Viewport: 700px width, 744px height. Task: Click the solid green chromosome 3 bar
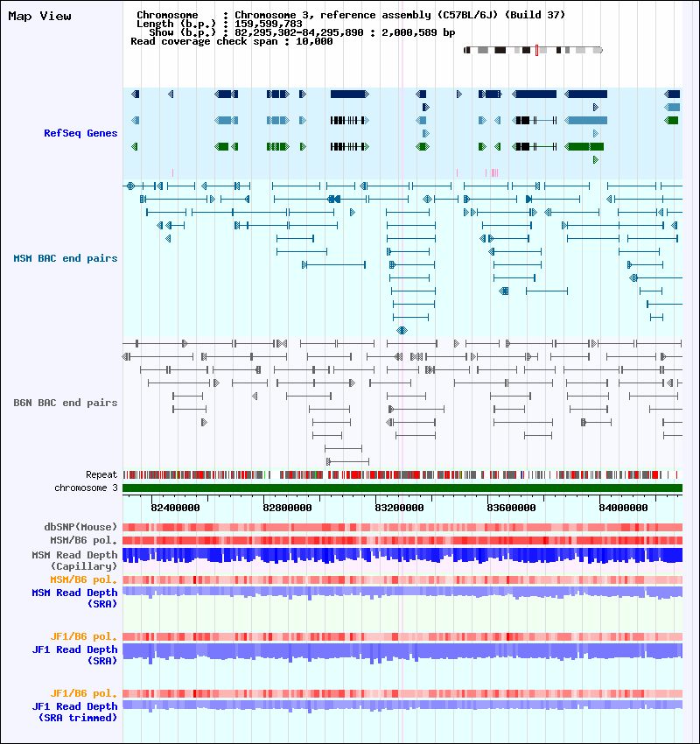tap(402, 488)
